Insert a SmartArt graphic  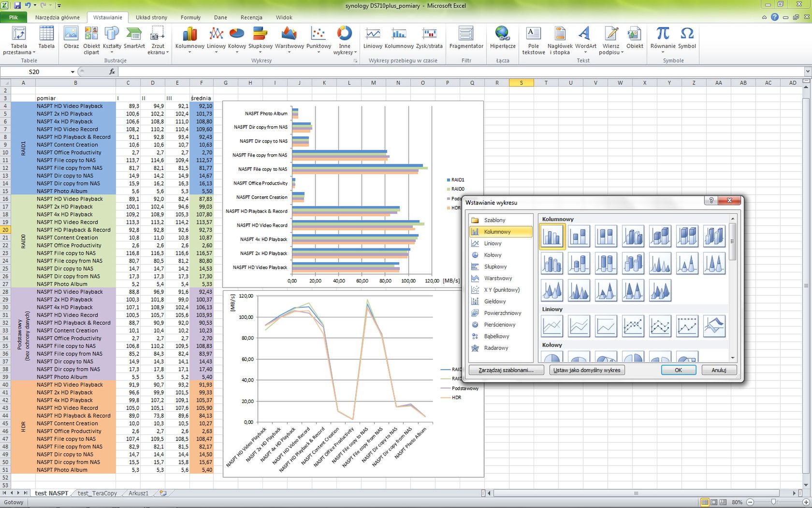[134, 38]
